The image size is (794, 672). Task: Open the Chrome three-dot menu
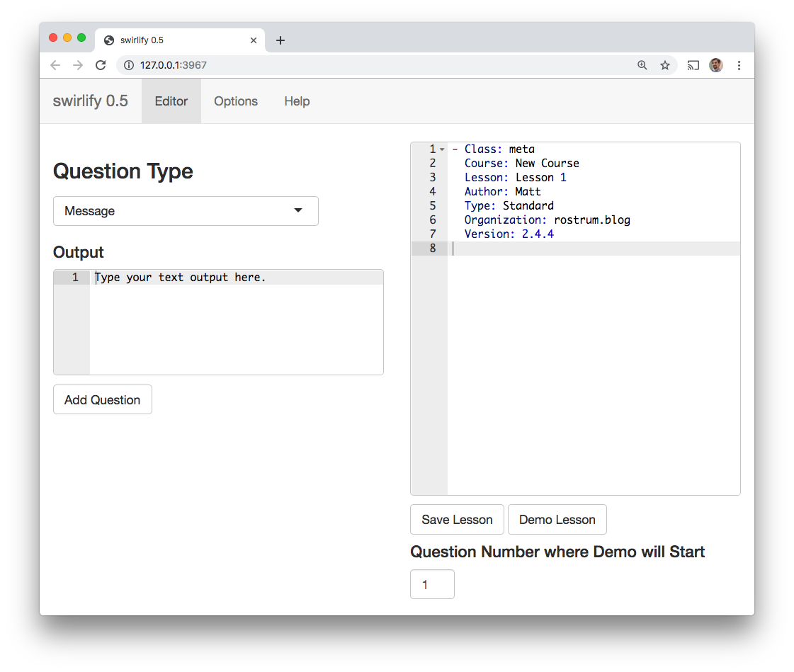point(739,64)
